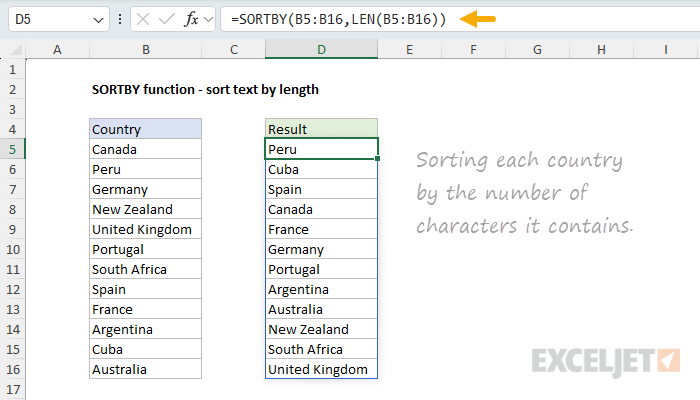Click the 'Result' header cell
Screen dimensions: 700x400
tap(321, 129)
